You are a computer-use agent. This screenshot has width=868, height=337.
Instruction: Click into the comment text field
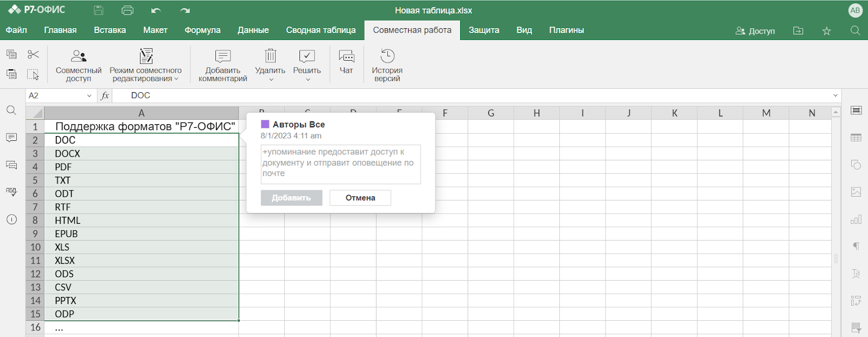pos(341,164)
